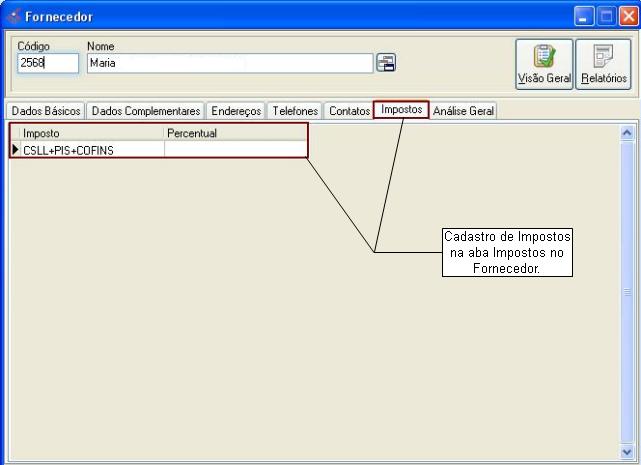
Task: Select the Telefones tab
Action: [295, 111]
